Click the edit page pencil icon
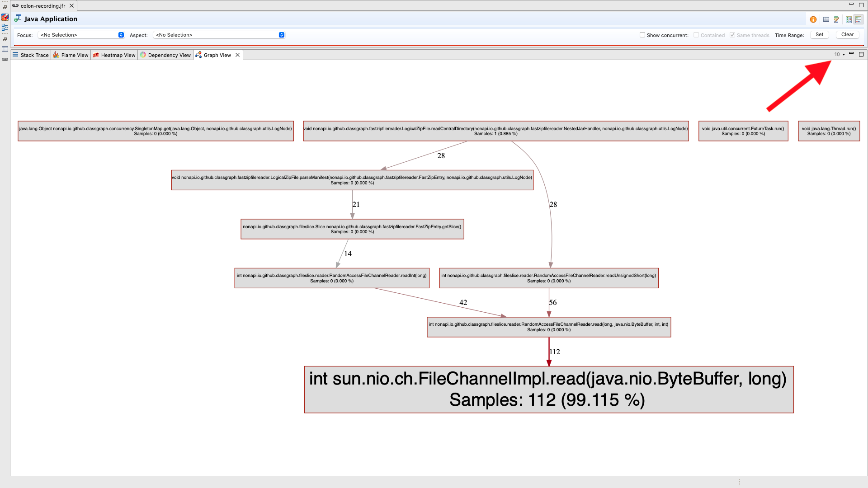This screenshot has height=488, width=868. [x=836, y=19]
